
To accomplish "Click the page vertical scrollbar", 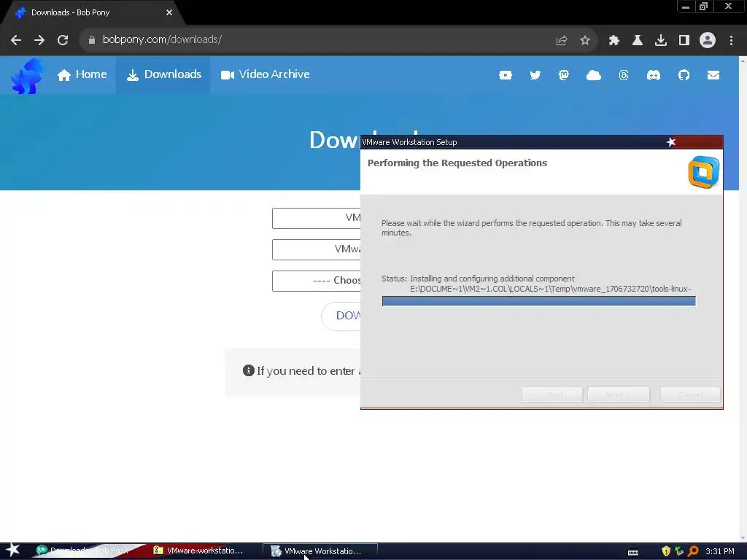I will coord(743,299).
